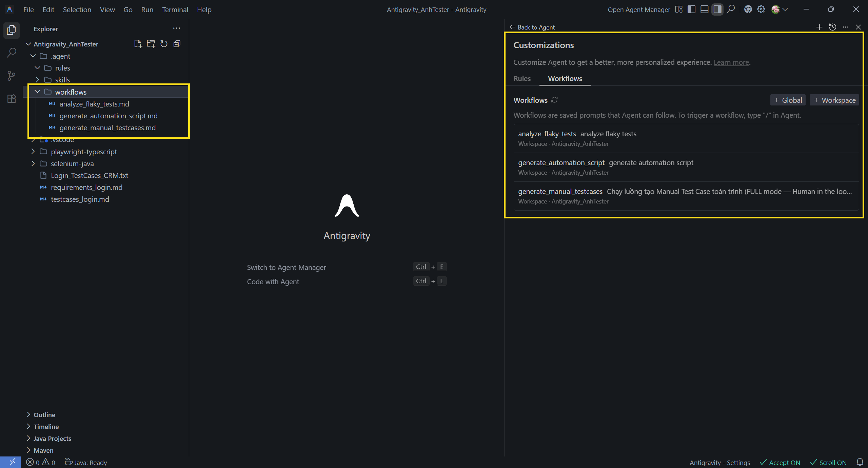The height and width of the screenshot is (468, 868).
Task: Open the Extensions sidebar icon
Action: click(x=11, y=99)
